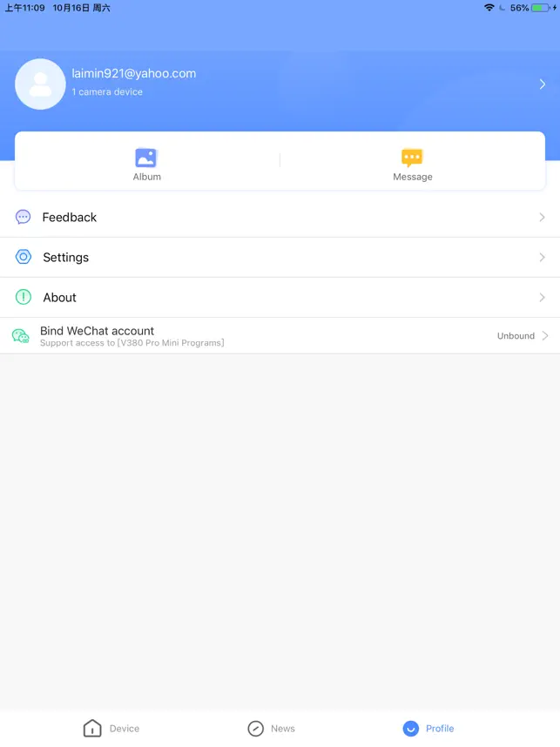Screen dimensions: 560x747
Task: Switch to the Device tab
Action: click(111, 728)
